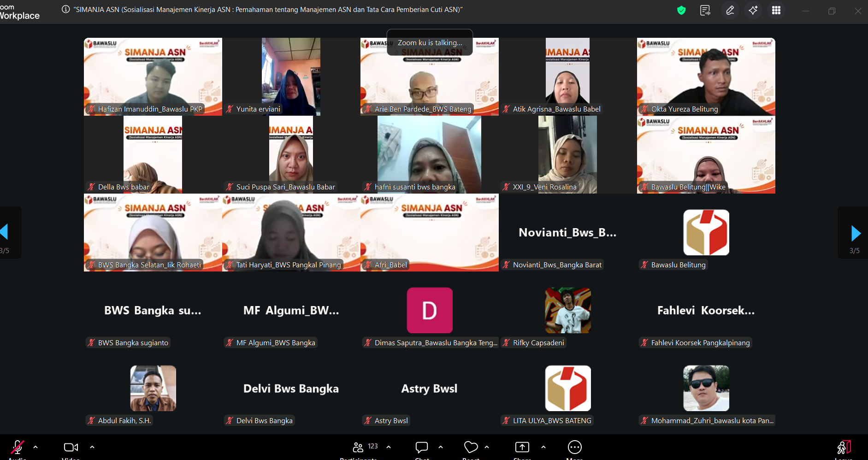Expand video options caret
Viewport: 868px width, 460px height.
92,447
